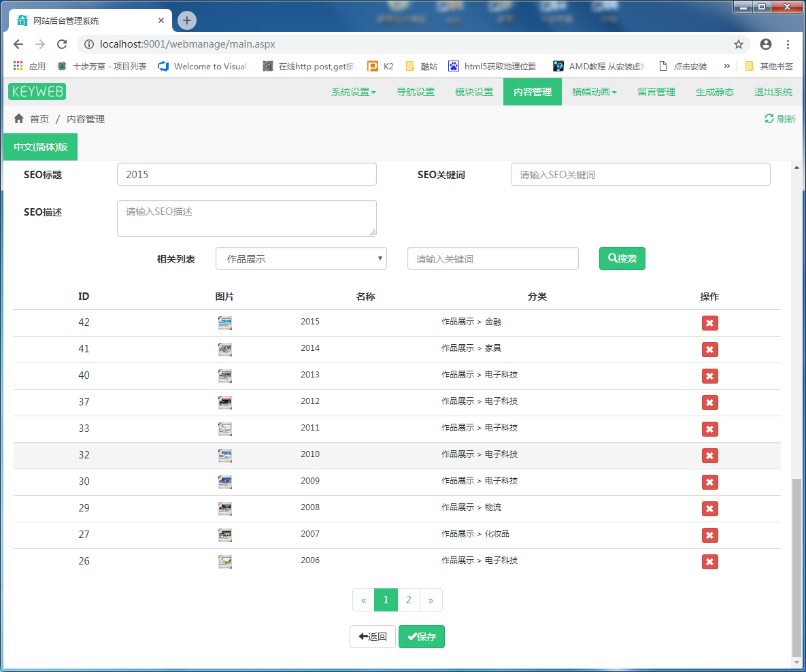Screen dimensions: 806x672
Task: Open the 相关列表 作品展示 combo box
Action: 301,258
